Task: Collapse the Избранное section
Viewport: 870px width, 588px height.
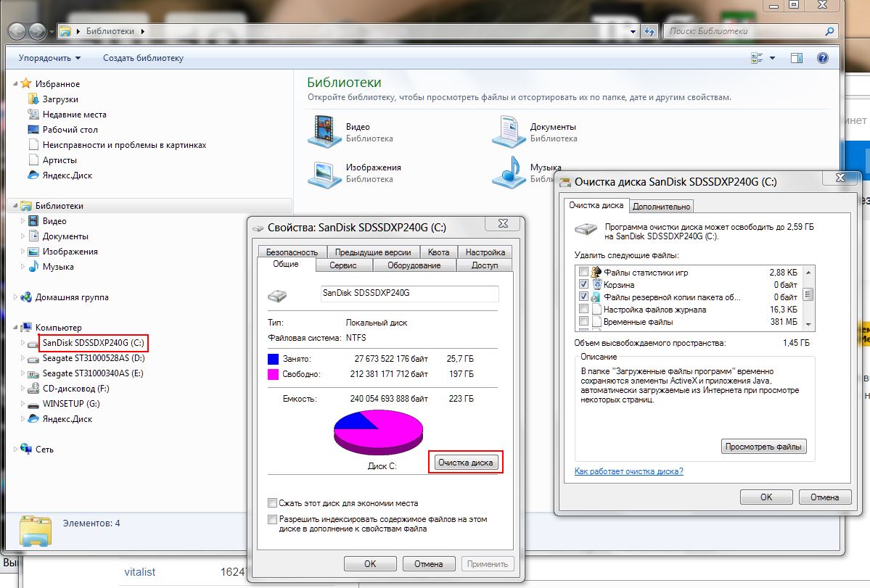Action: click(15, 83)
